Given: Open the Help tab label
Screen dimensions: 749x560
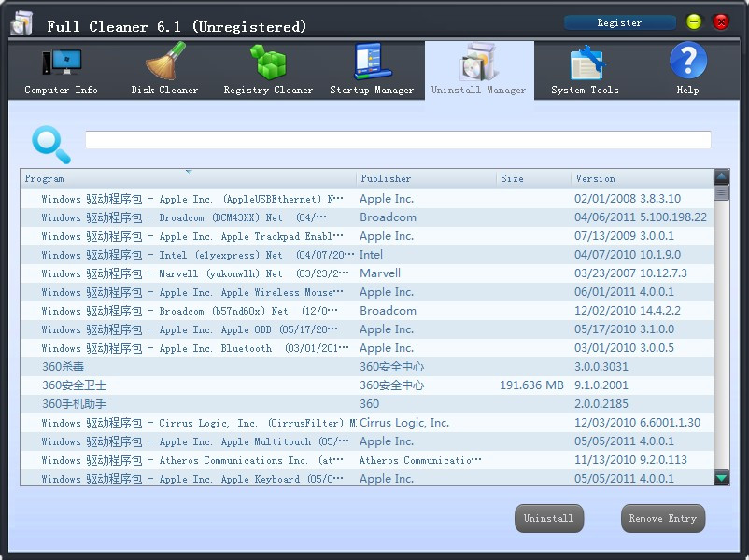Looking at the screenshot, I should point(688,90).
